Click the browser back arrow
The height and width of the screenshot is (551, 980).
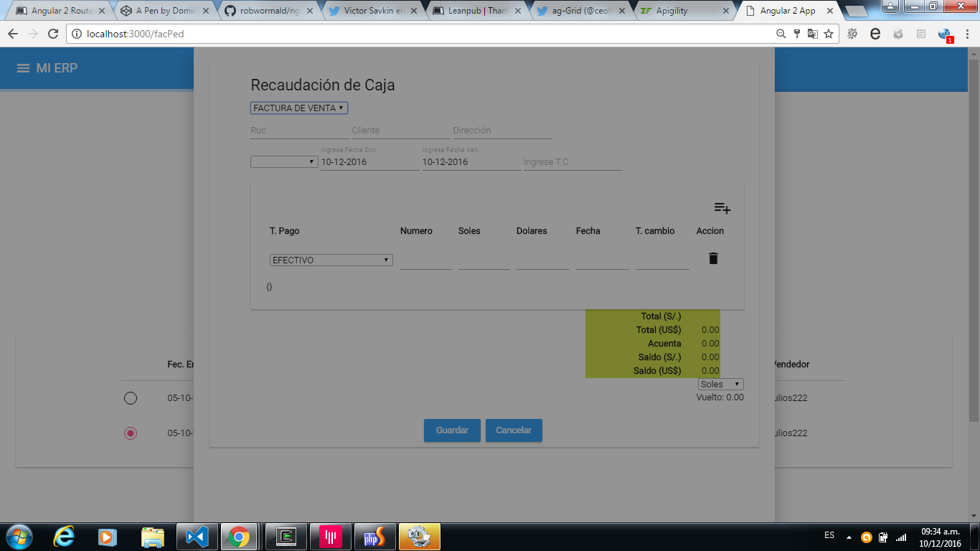(x=13, y=34)
